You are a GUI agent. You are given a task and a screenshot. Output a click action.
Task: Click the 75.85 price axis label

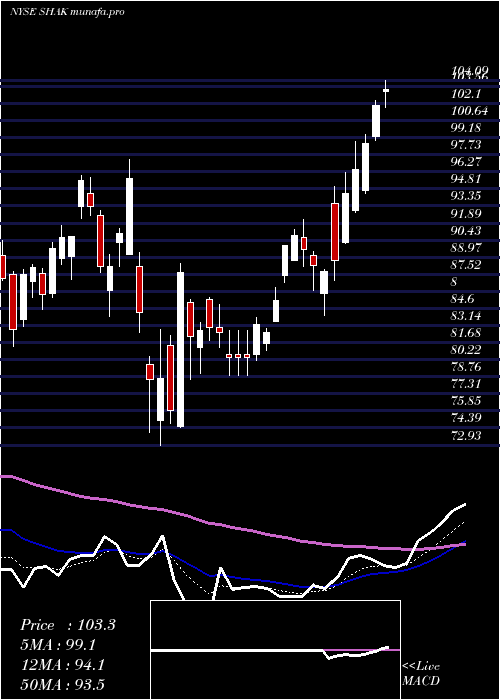[466, 401]
